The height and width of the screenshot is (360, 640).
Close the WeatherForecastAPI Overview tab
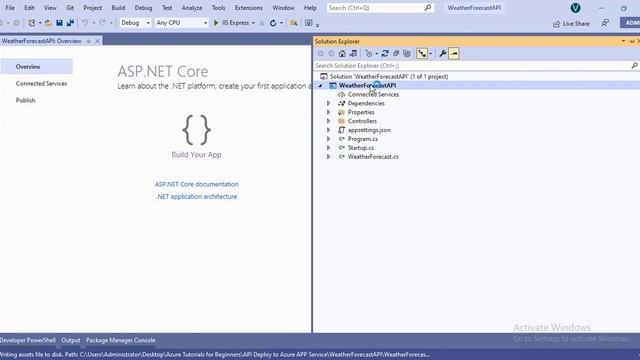(98, 41)
